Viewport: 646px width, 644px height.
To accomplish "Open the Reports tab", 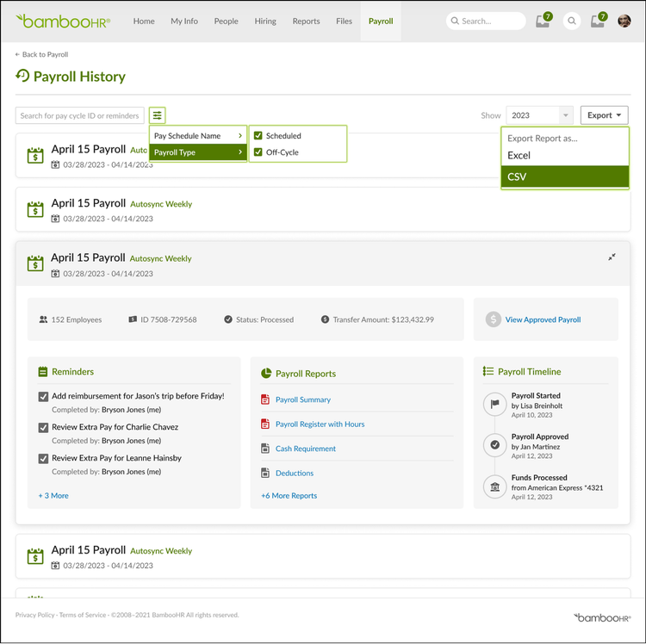I will click(x=306, y=21).
